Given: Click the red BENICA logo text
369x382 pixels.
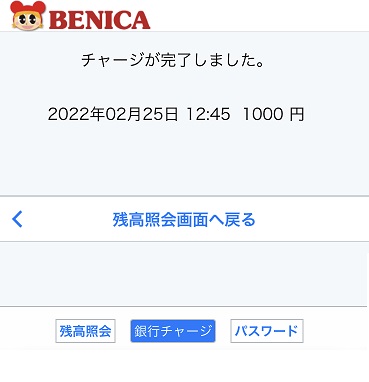Looking at the screenshot, I should pyautogui.click(x=100, y=20).
